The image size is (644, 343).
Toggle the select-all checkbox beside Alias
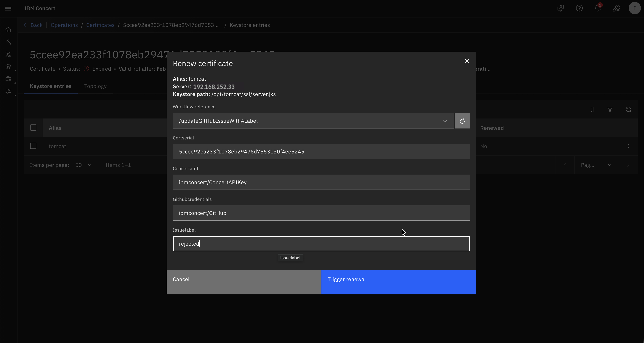tap(33, 128)
